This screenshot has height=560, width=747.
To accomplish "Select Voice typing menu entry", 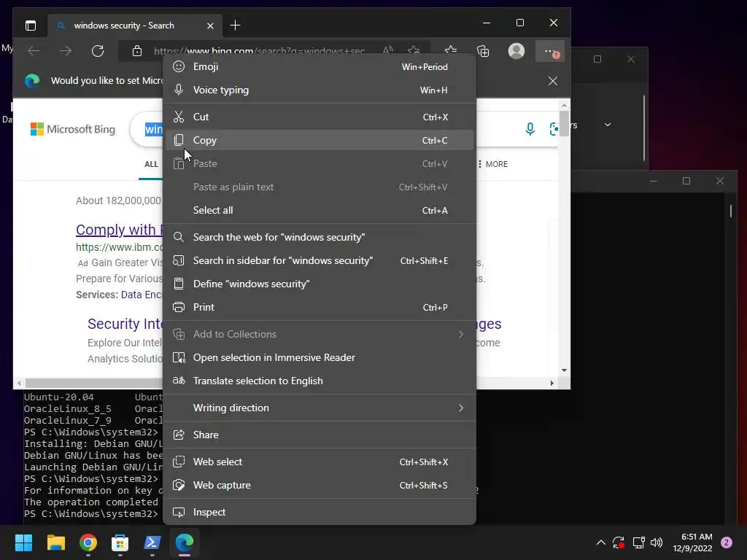I will pos(320,90).
